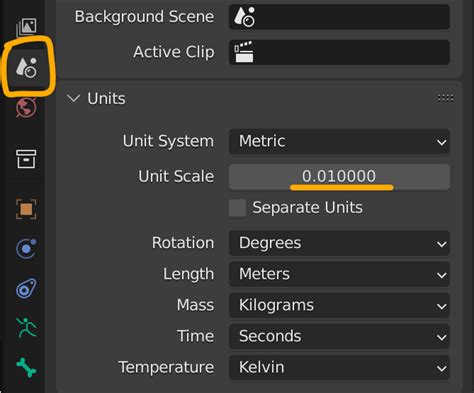
Task: Open the Object properties tab
Action: 26,209
